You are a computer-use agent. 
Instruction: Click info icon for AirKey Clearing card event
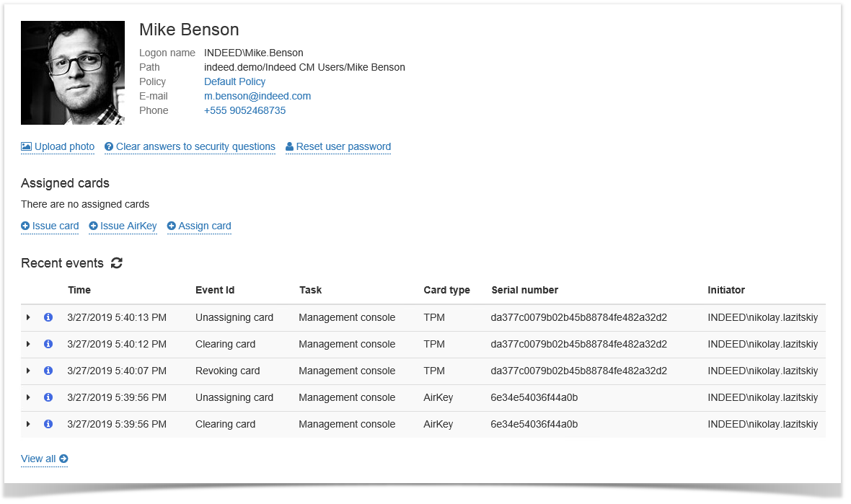[48, 424]
